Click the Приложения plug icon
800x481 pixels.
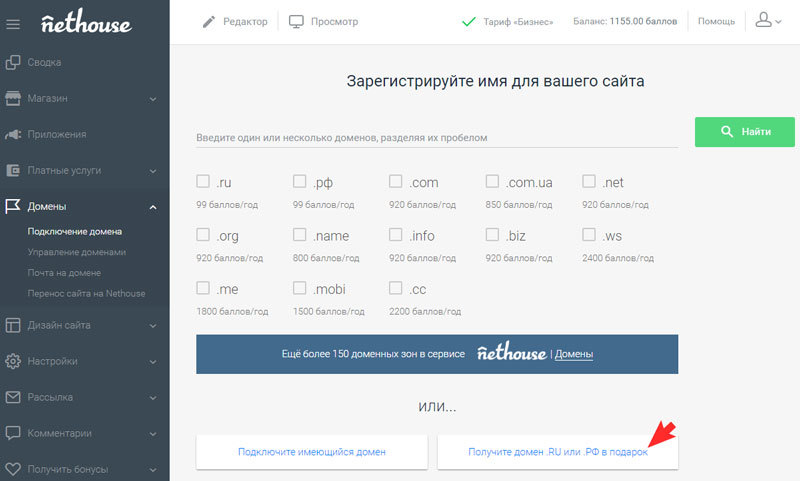(13, 135)
